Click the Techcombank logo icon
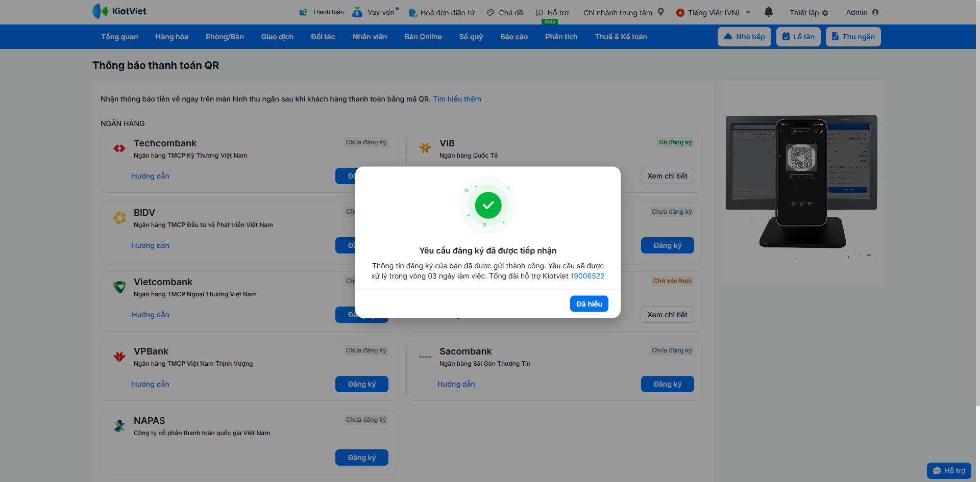980x482 pixels. tap(119, 148)
